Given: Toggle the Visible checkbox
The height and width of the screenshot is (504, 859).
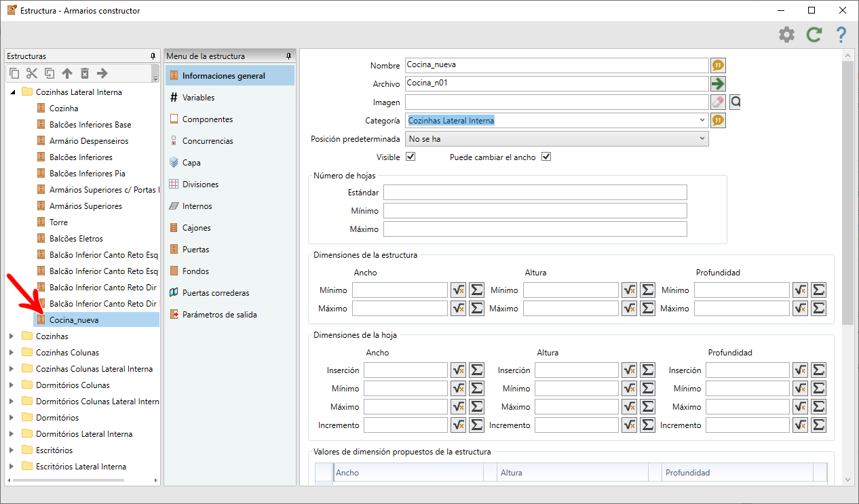Looking at the screenshot, I should point(410,157).
